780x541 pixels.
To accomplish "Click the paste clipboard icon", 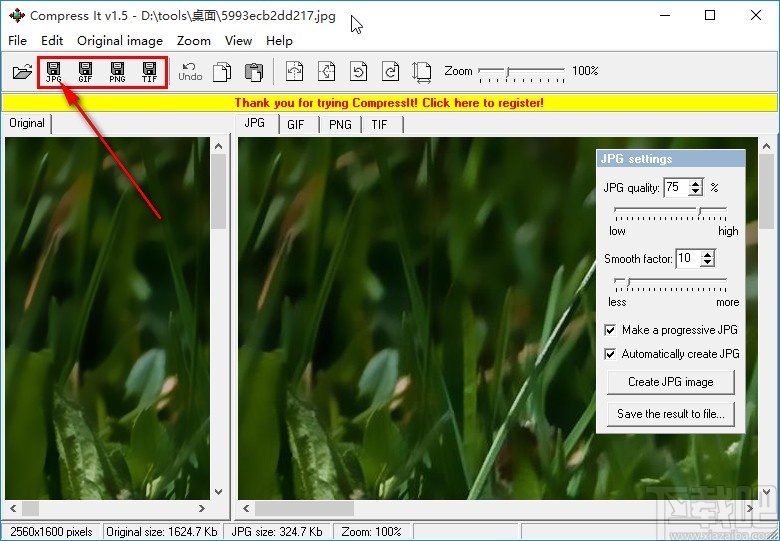I will [254, 72].
